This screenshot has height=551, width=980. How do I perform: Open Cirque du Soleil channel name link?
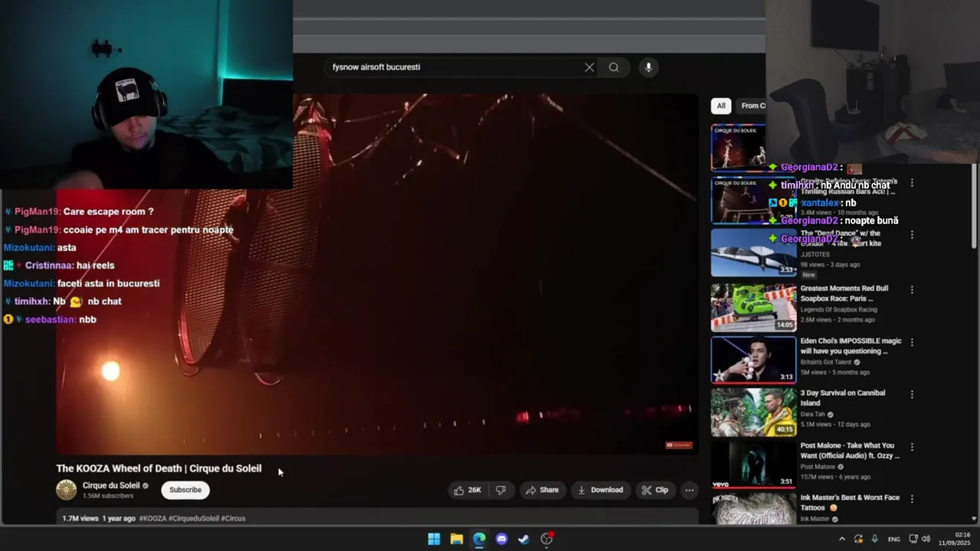point(111,485)
